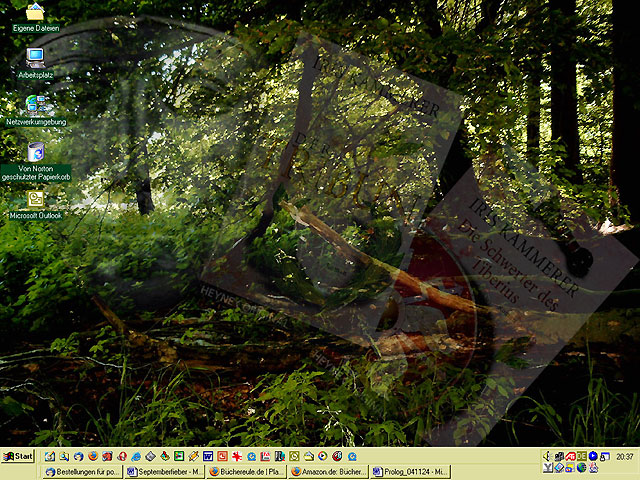Switch to Büchereule.de Firefox window

pyautogui.click(x=247, y=471)
